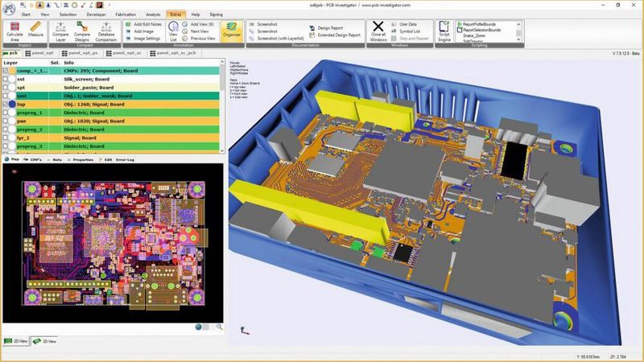644x362 pixels.
Task: Open the Selection ribbon tab
Action: (68, 14)
